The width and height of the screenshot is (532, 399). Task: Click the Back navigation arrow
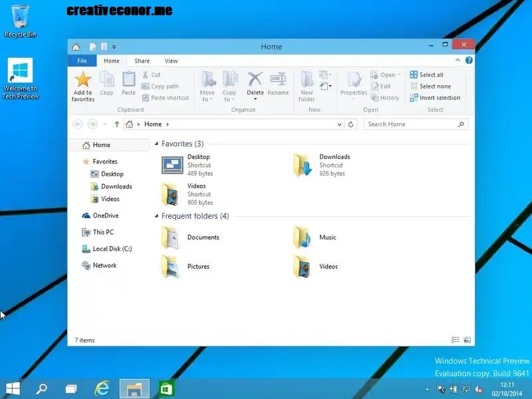click(x=78, y=124)
